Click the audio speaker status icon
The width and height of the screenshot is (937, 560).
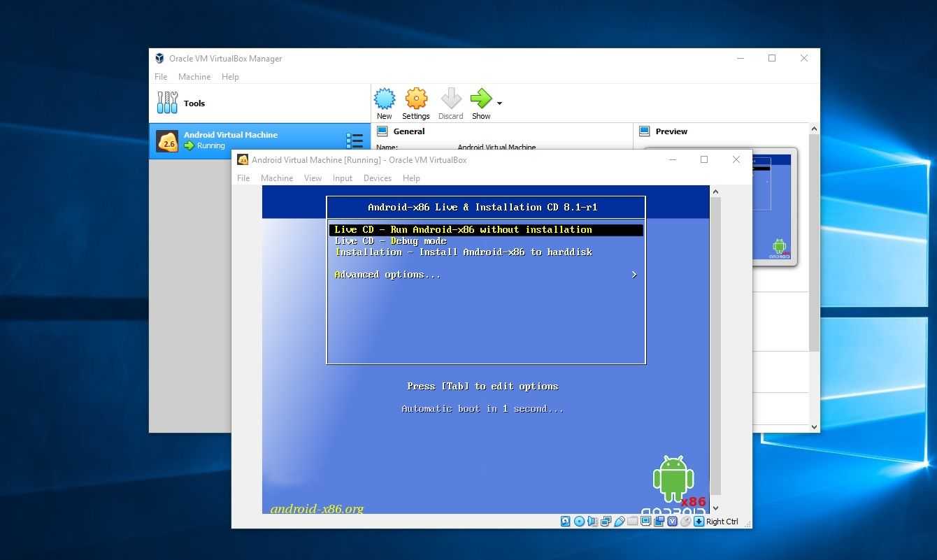point(592,521)
